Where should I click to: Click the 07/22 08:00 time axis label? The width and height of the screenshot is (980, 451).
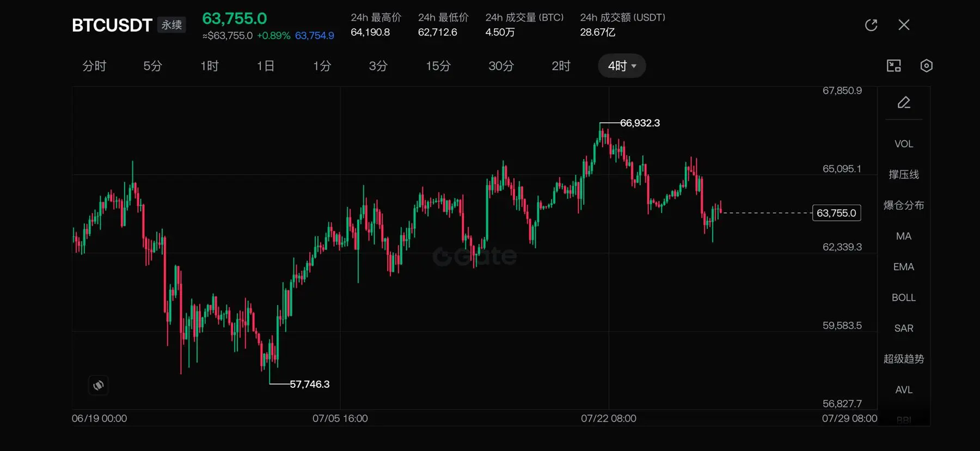click(x=608, y=418)
